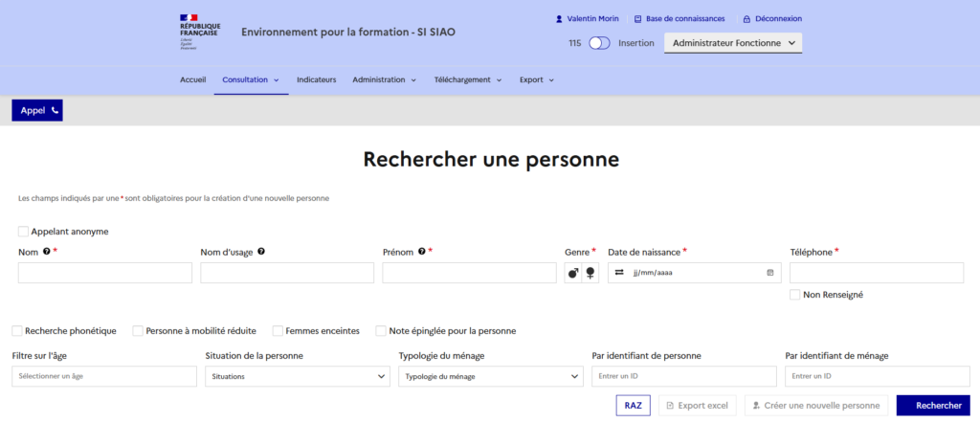Image resolution: width=980 pixels, height=423 pixels.
Task: Click the 'Environnement pour la formation - SI SIAO' title
Action: click(348, 32)
